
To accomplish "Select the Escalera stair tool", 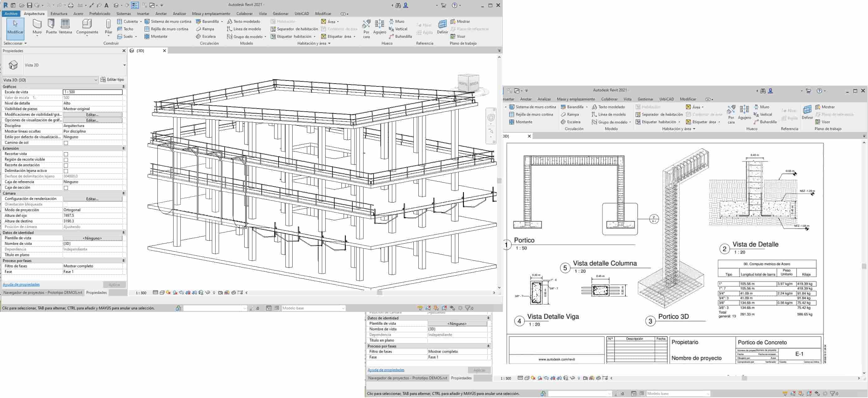I will click(206, 36).
